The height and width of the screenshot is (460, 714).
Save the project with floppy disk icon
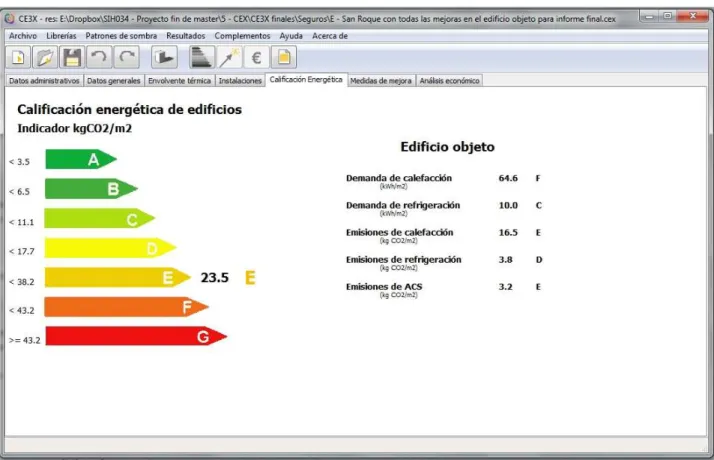72,57
